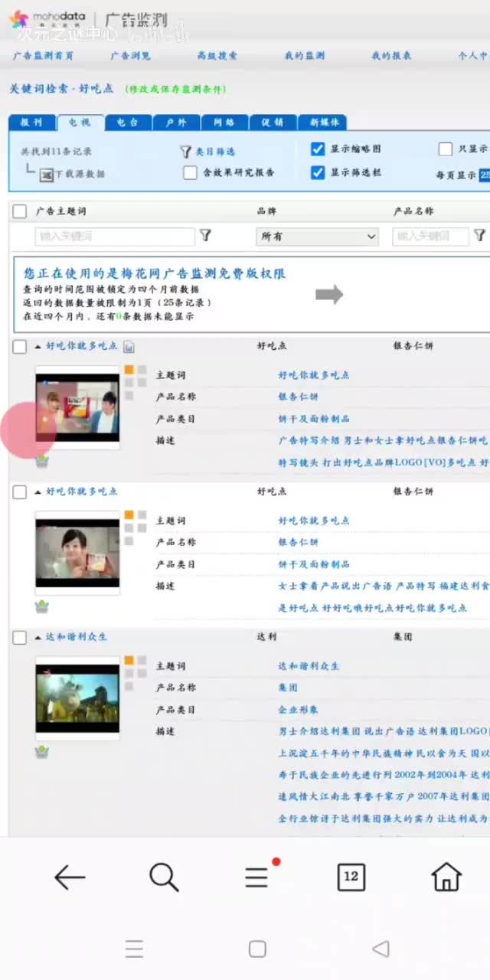Open the second 好吃你就多吃点 ad title link
The image size is (490, 980).
[x=82, y=492]
